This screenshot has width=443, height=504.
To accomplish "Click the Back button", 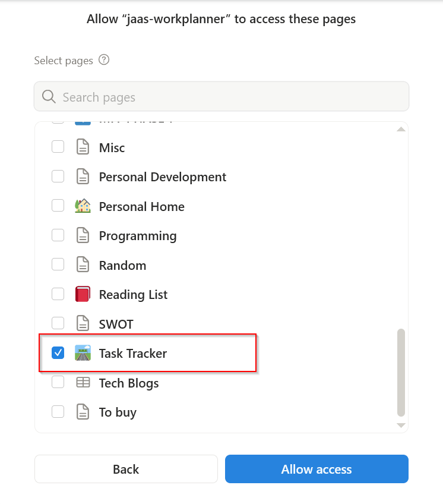I will pyautogui.click(x=126, y=469).
